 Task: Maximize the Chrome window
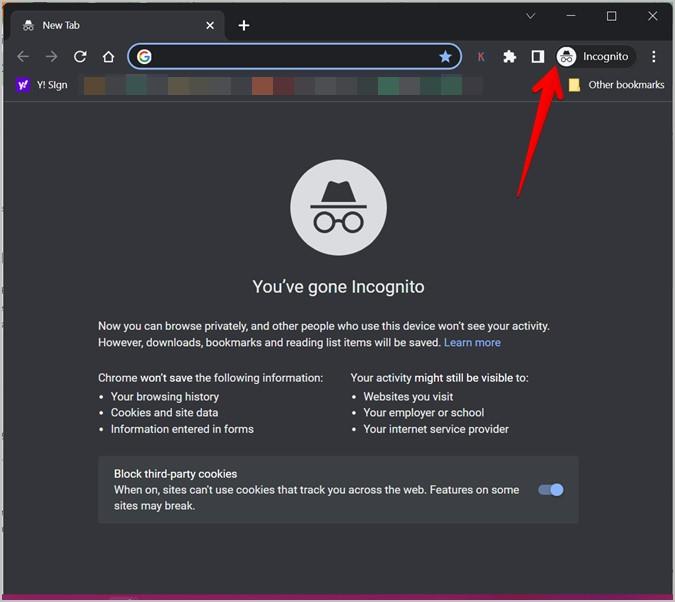coord(611,16)
